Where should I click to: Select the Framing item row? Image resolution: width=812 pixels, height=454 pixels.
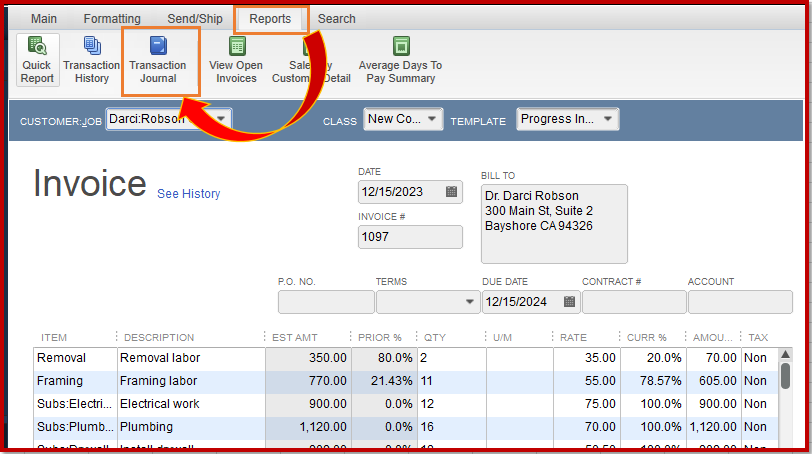[406, 381]
